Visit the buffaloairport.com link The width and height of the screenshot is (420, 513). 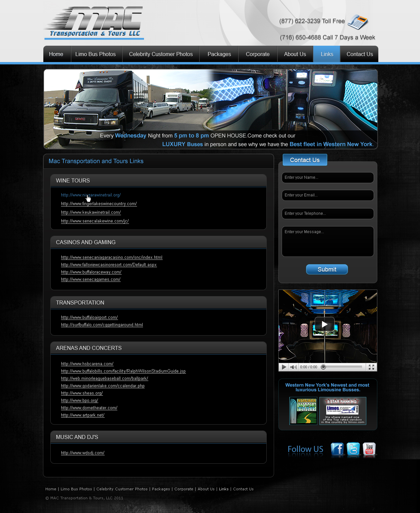point(89,318)
